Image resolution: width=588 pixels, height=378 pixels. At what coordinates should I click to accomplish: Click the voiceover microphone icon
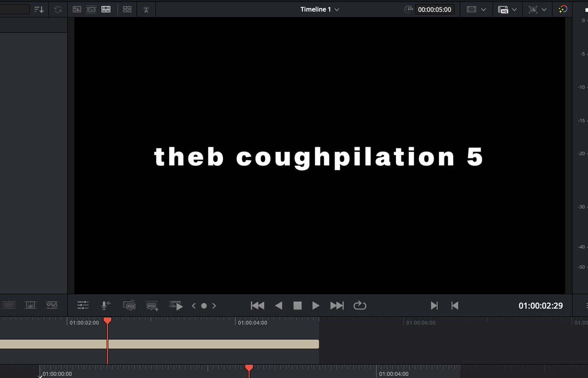pyautogui.click(x=106, y=305)
